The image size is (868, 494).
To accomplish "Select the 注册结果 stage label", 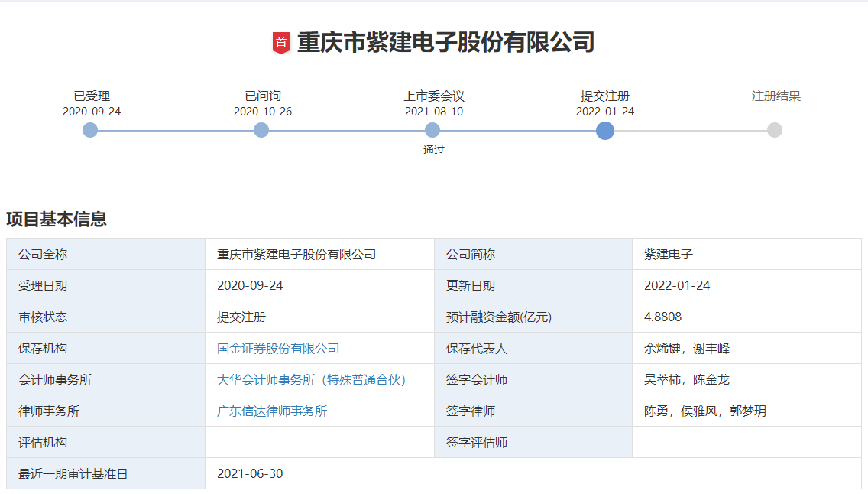I will tap(775, 96).
